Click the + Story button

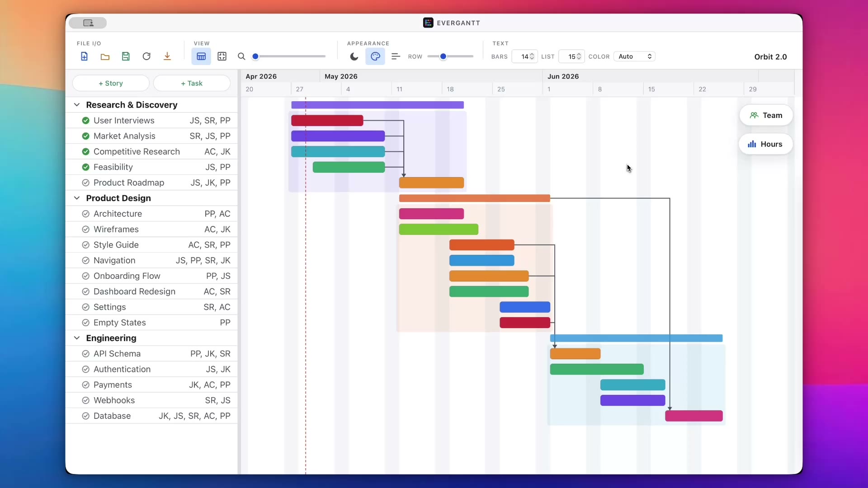click(111, 83)
